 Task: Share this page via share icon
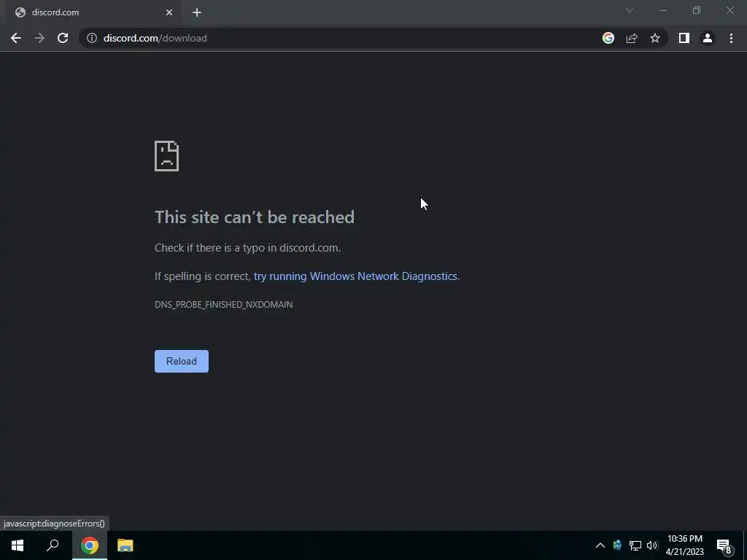(632, 38)
